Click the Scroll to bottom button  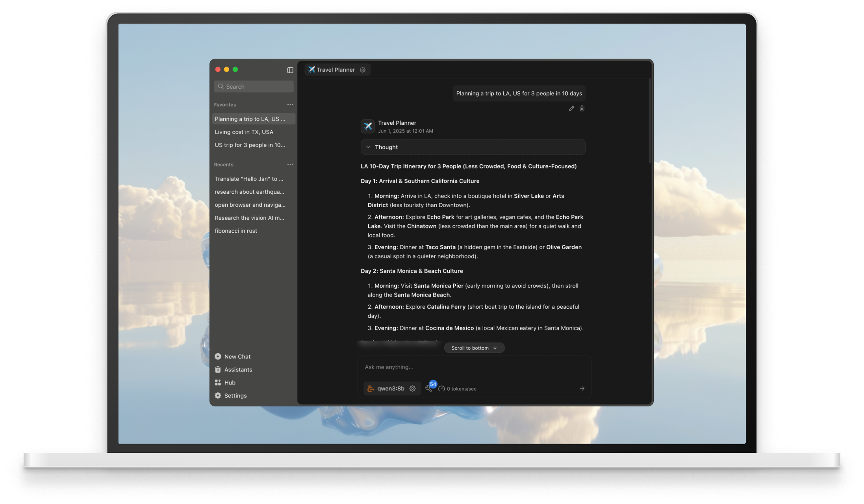[474, 348]
